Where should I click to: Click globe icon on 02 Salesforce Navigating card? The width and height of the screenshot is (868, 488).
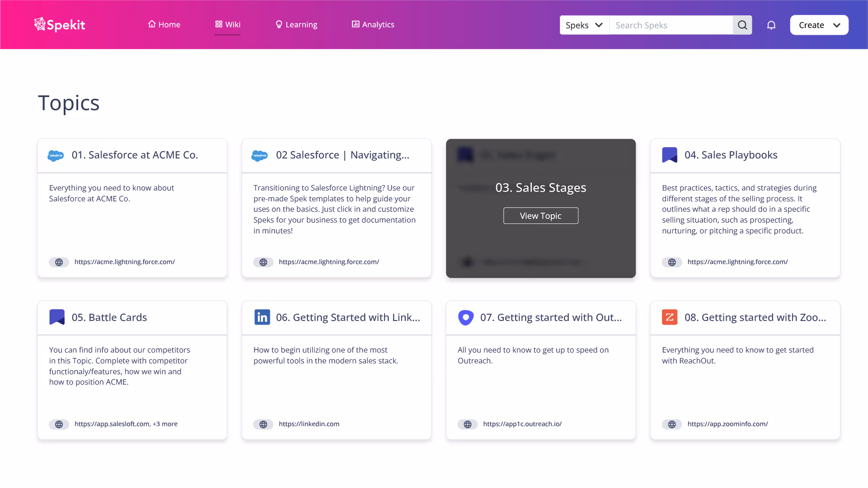[x=263, y=262]
